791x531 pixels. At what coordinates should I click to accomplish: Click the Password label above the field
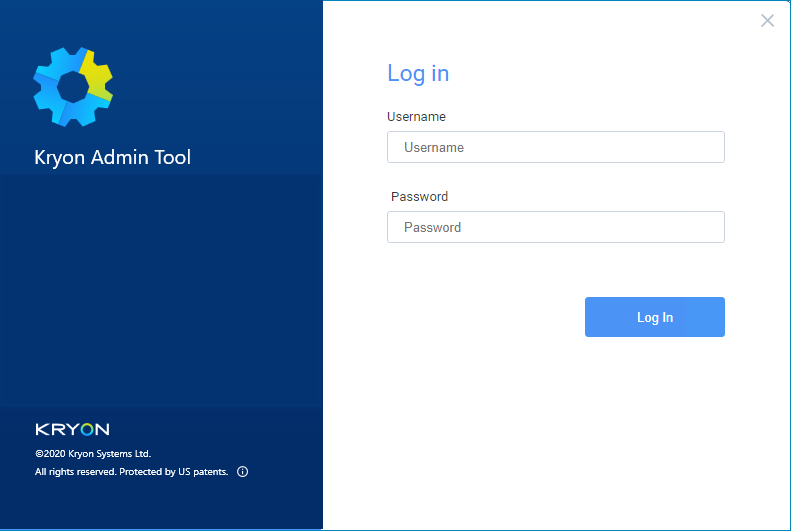[419, 197]
